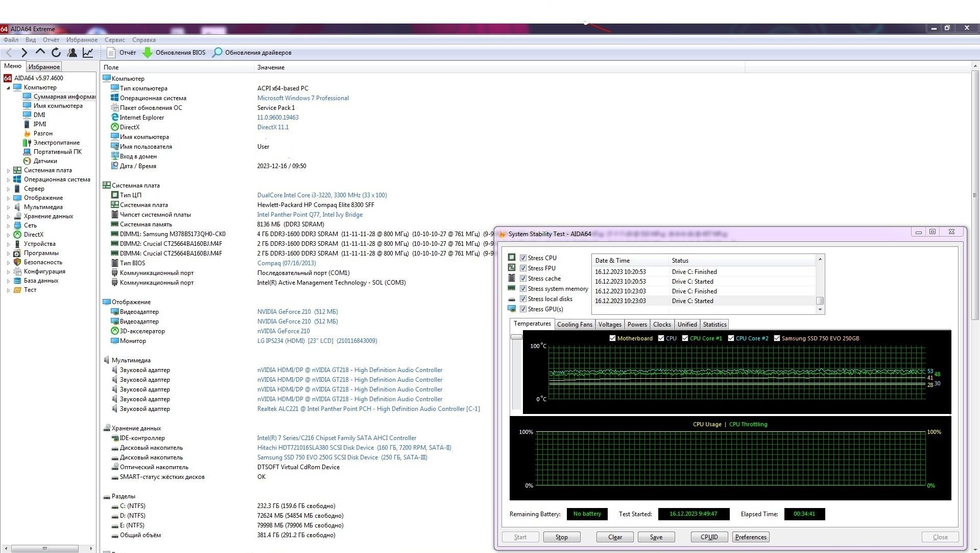
Task: Open the Вид menu
Action: pyautogui.click(x=31, y=40)
